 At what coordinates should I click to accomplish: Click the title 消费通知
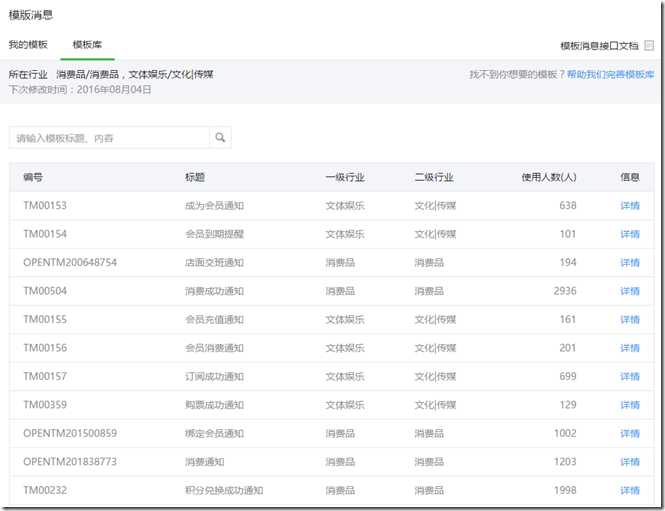tap(204, 462)
